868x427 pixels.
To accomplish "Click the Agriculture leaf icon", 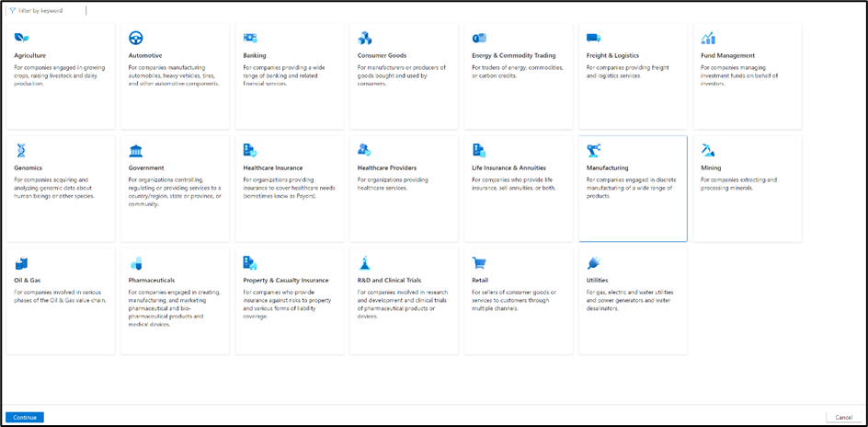I will tap(21, 38).
